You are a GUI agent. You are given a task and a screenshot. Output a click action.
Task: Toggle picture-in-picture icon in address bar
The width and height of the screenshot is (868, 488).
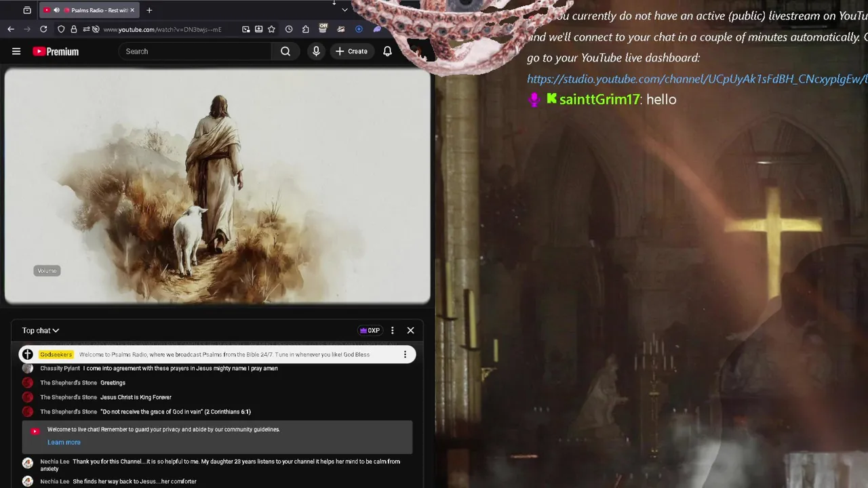point(246,29)
